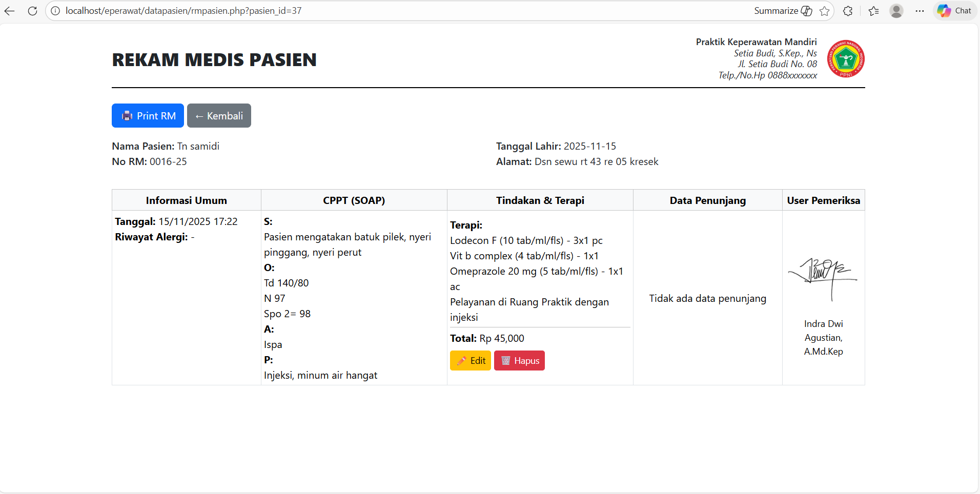This screenshot has height=494, width=980.
Task: Open Copilot Chat panel
Action: 955,11
